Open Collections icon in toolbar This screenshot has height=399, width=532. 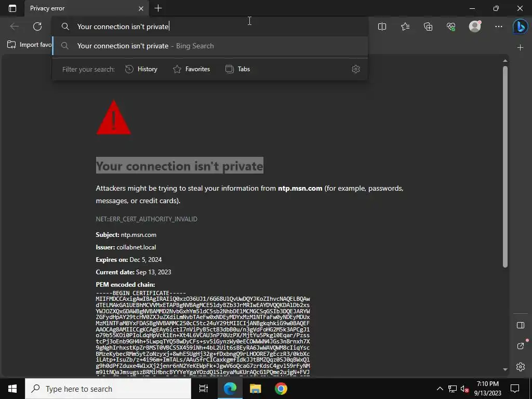[428, 26]
